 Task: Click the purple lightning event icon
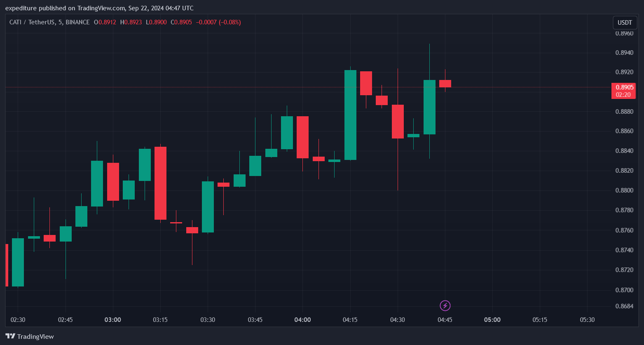click(x=445, y=305)
